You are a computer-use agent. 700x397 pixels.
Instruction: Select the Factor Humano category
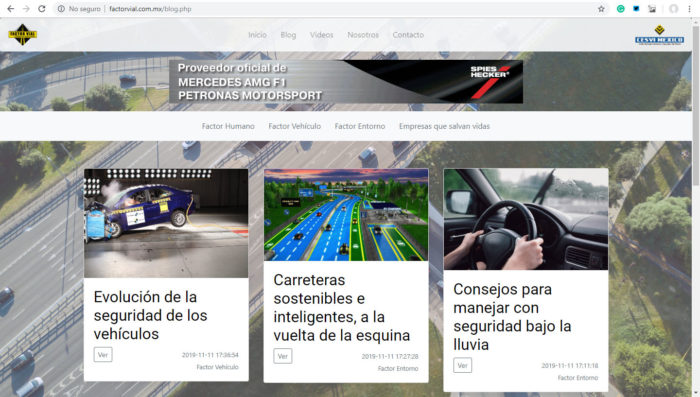tap(228, 126)
